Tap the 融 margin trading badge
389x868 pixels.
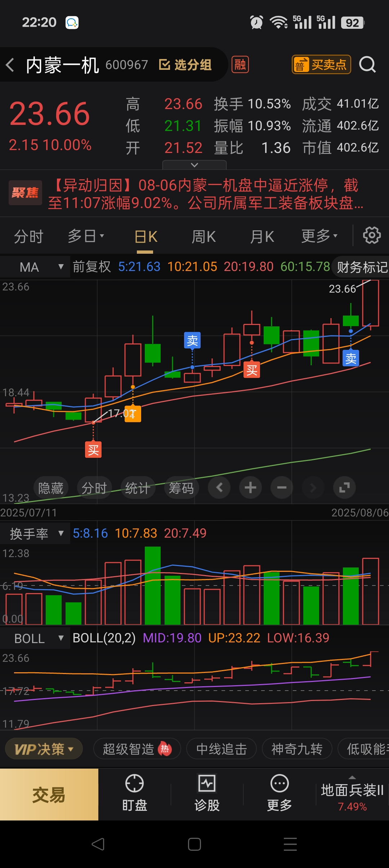click(240, 65)
